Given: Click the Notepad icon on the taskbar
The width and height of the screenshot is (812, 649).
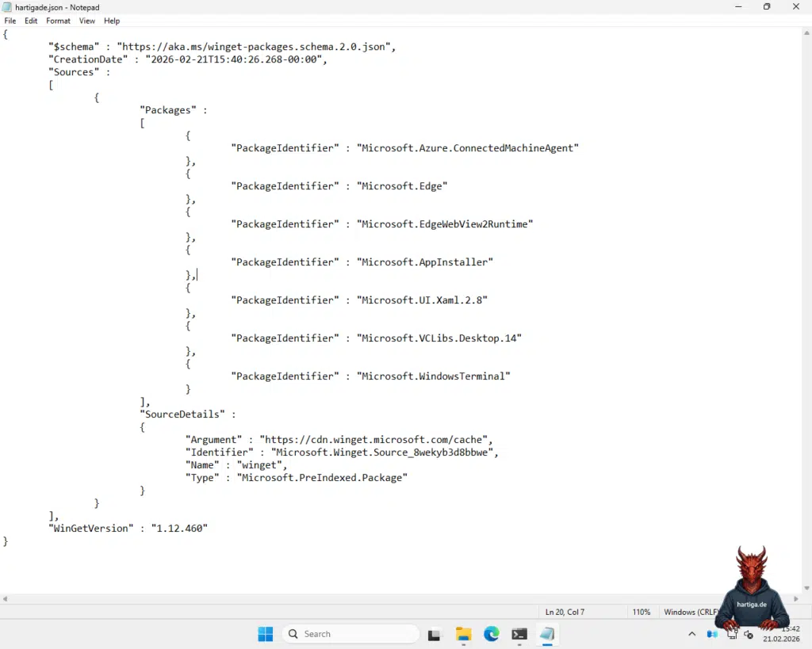Looking at the screenshot, I should click(548, 634).
